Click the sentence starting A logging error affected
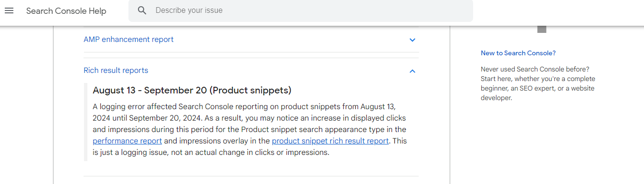Screen dimensions: 644x184 244,112
